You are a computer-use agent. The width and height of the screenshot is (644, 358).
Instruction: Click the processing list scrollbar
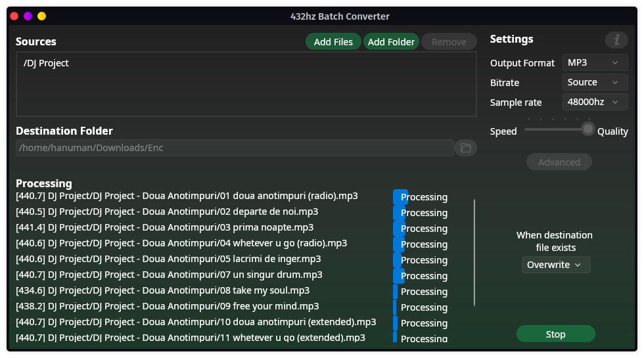474,252
